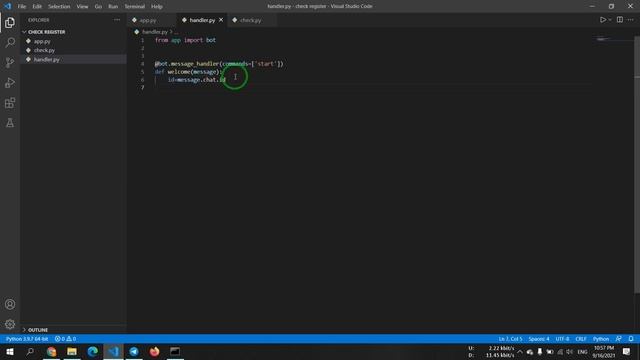Click the ENG language indicator
640x360 pixels.
(x=582, y=351)
